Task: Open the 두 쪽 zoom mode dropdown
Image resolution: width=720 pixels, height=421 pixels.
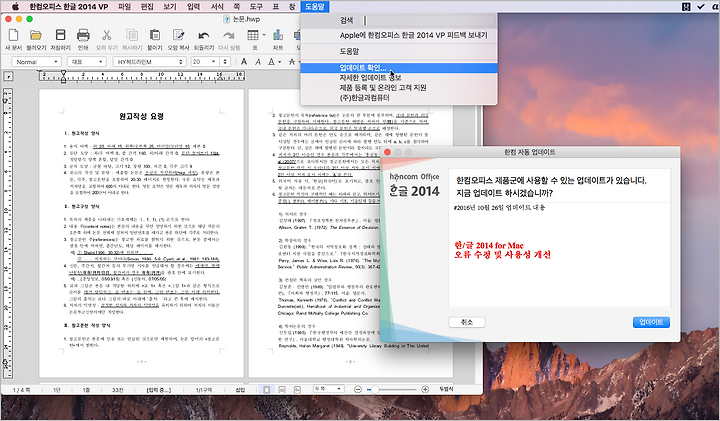Action: pos(329,389)
